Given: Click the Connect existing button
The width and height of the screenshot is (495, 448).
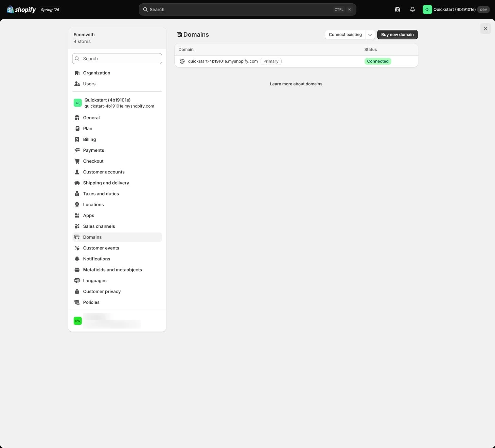Looking at the screenshot, I should click(x=345, y=35).
